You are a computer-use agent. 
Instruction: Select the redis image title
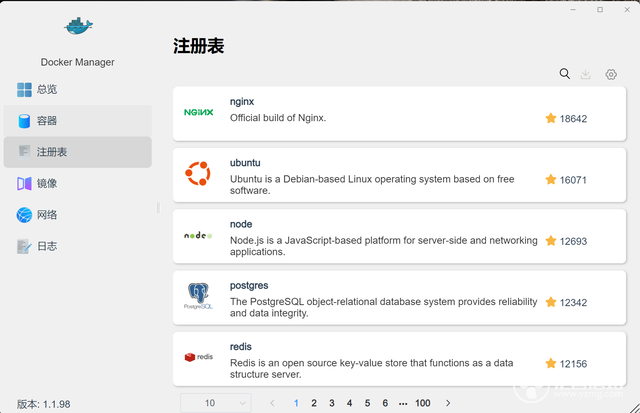[x=241, y=346]
